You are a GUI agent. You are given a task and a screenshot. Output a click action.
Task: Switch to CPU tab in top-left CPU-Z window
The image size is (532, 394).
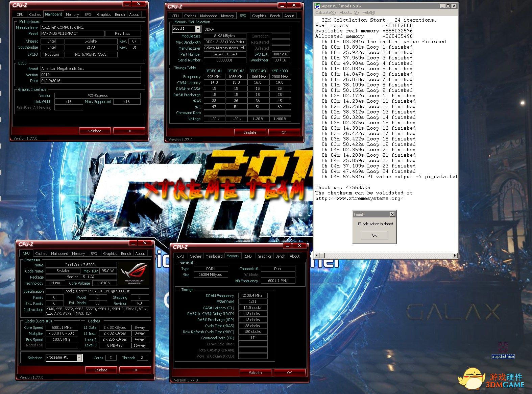20,15
